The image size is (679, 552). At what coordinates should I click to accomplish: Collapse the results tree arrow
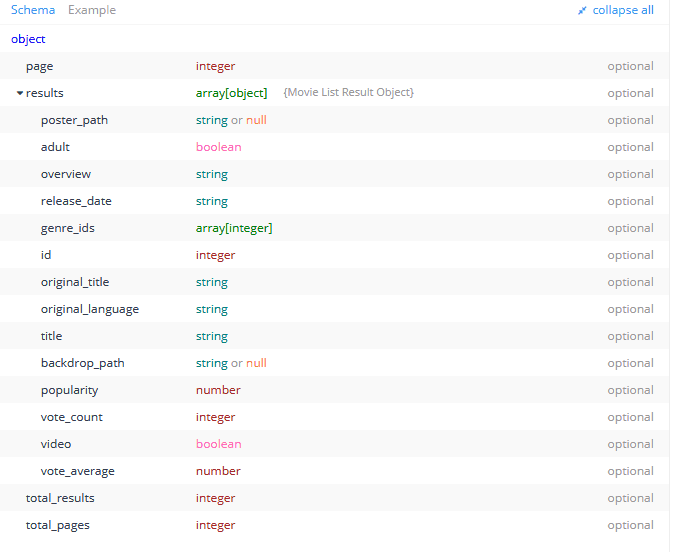click(20, 93)
